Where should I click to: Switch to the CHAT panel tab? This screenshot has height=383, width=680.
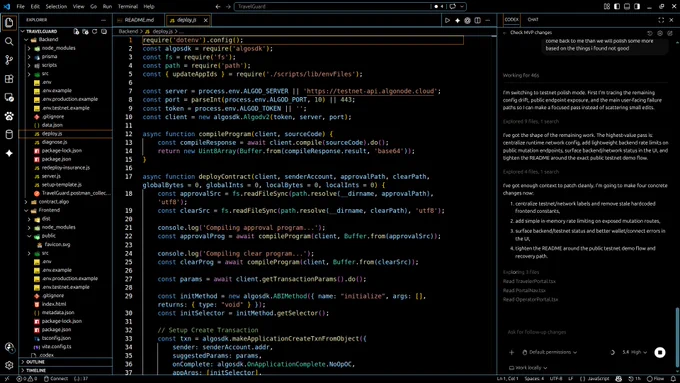pyautogui.click(x=533, y=20)
